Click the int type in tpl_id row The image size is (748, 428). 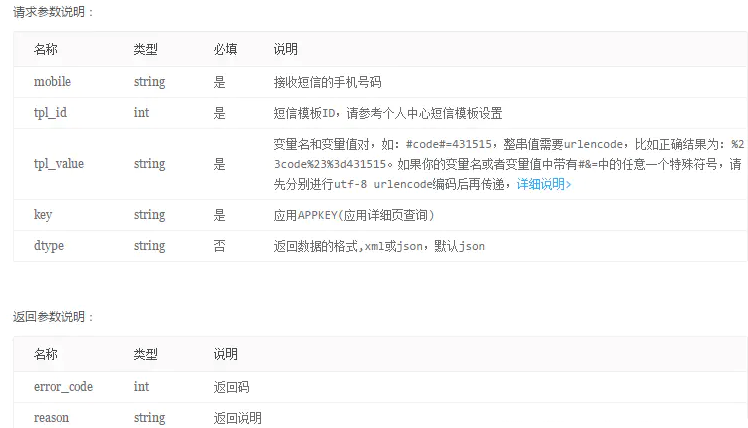(141, 113)
